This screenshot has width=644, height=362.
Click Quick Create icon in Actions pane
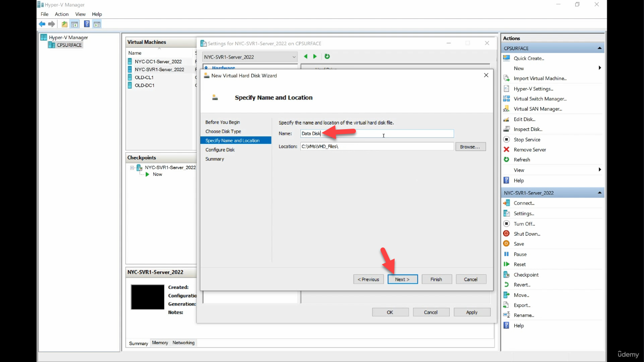pos(506,58)
